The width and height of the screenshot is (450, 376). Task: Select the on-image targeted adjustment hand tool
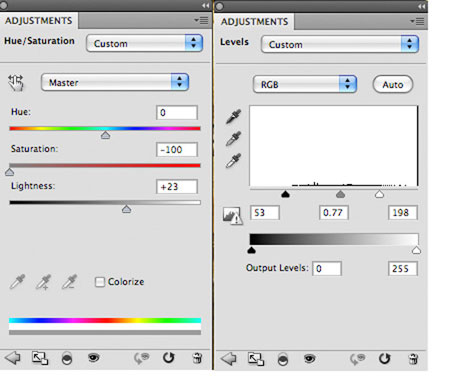tap(16, 83)
